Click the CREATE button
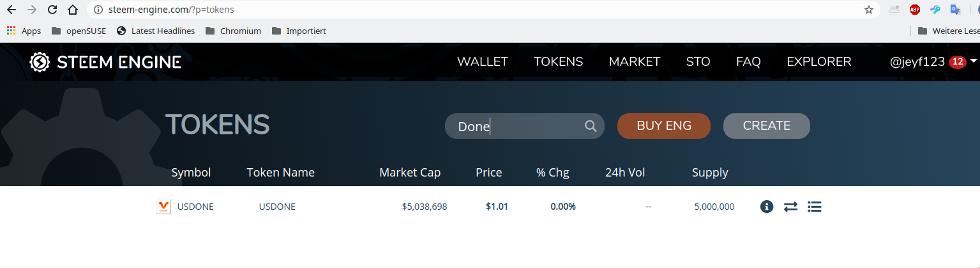Screen dimensions: 980x268 click(767, 126)
